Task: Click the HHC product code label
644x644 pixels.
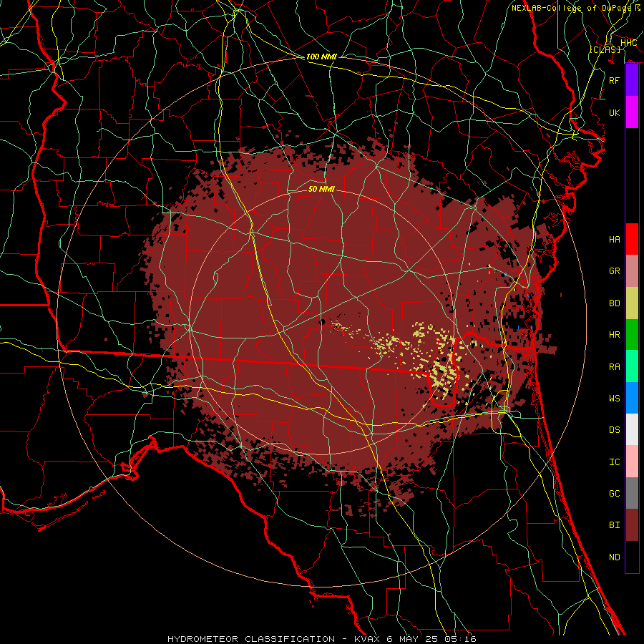Action: [x=628, y=43]
